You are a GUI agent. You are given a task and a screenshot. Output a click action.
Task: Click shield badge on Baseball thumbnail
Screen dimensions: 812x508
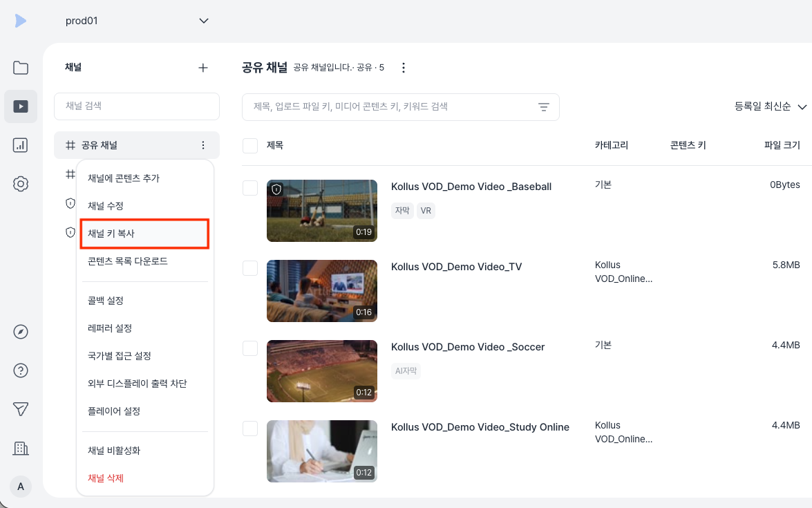click(x=276, y=189)
